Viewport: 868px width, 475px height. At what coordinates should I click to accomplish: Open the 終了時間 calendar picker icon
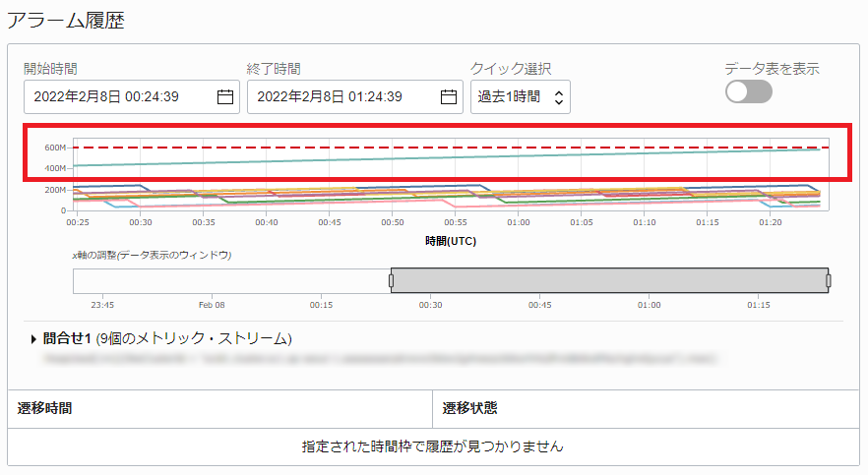[x=448, y=96]
